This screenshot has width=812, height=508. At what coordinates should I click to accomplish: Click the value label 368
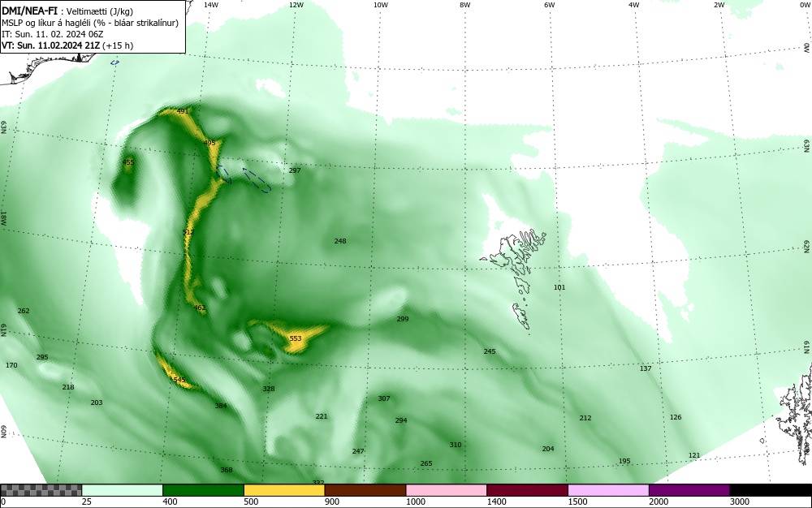point(227,470)
